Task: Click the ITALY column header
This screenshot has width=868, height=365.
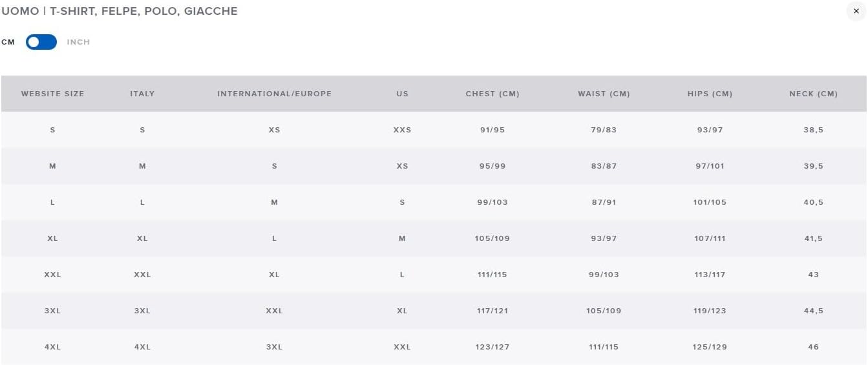Action: coord(142,94)
